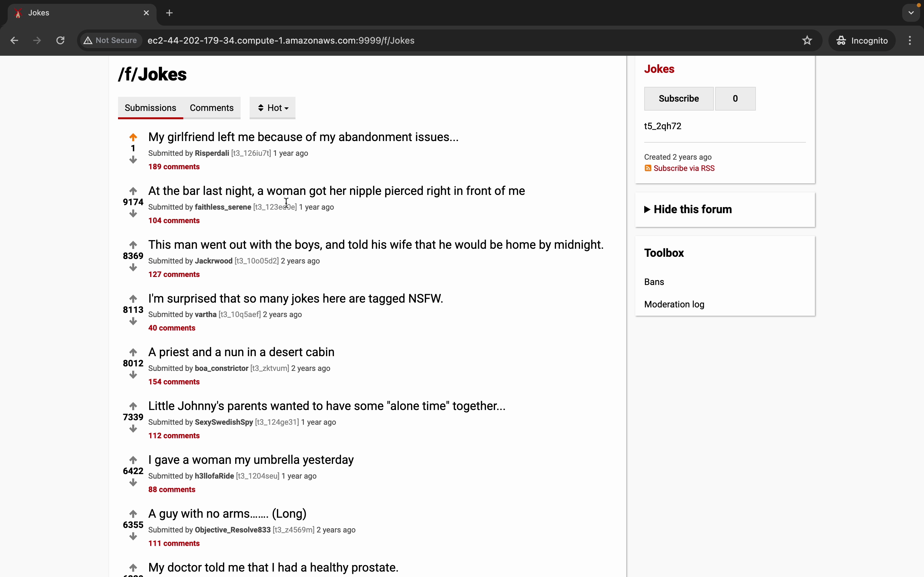Image resolution: width=924 pixels, height=577 pixels.
Task: Upvote the guy with no arms post
Action: pos(133,514)
